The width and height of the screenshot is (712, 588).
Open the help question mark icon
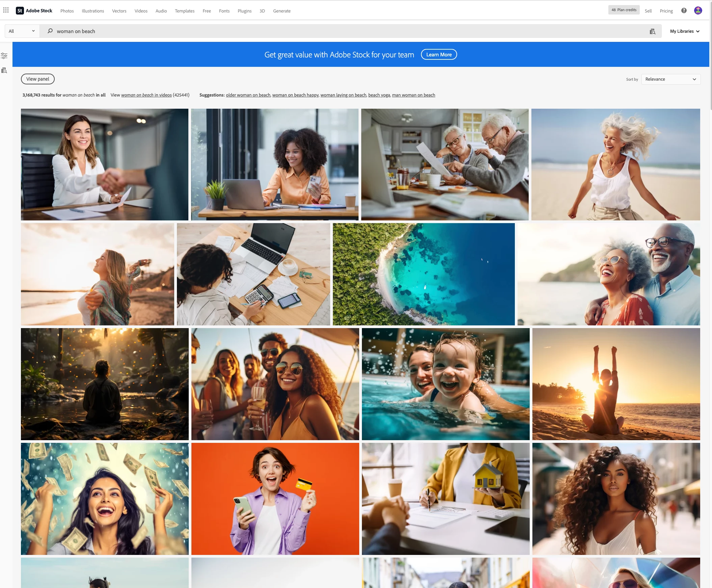[x=684, y=10]
